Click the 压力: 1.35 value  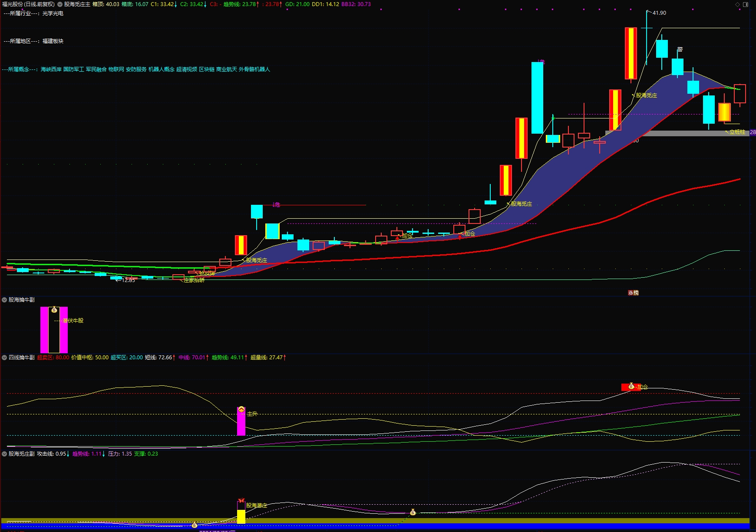120,454
